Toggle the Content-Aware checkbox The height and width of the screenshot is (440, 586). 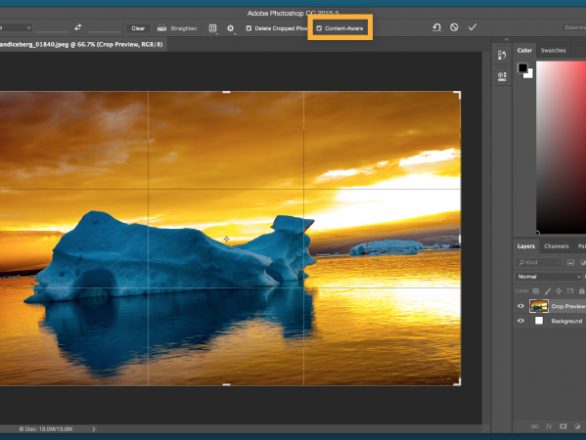pos(319,28)
